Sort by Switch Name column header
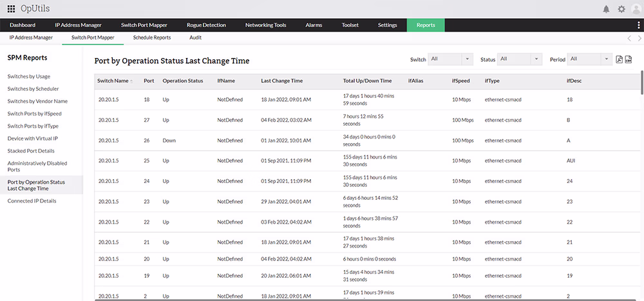 115,81
